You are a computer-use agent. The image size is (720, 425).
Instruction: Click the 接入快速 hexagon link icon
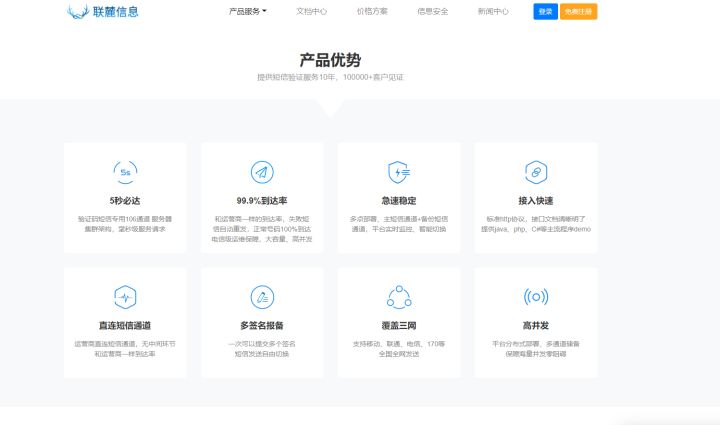click(536, 173)
